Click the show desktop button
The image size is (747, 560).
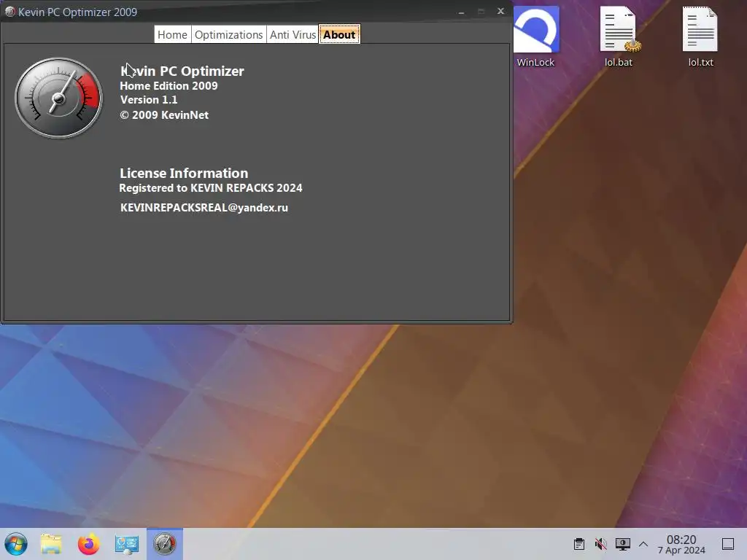pos(728,544)
